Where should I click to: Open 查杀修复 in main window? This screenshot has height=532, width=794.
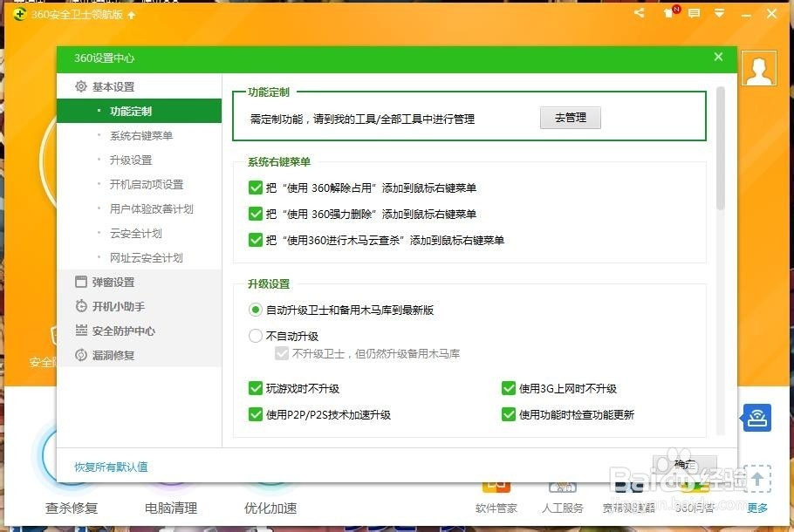click(x=72, y=508)
